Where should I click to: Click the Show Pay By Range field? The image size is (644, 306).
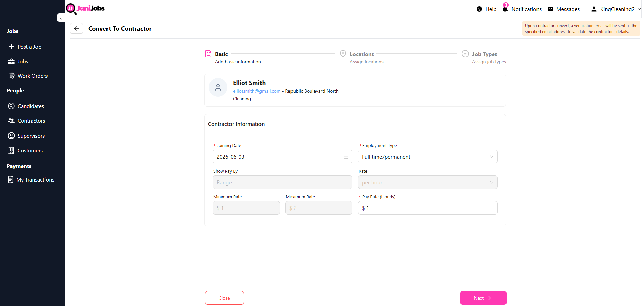pos(282,182)
